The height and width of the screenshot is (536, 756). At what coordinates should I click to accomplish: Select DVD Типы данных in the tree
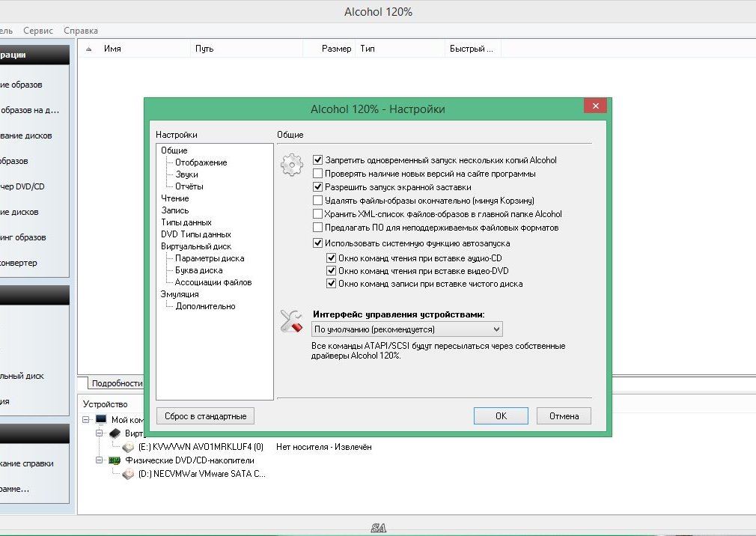click(x=196, y=235)
